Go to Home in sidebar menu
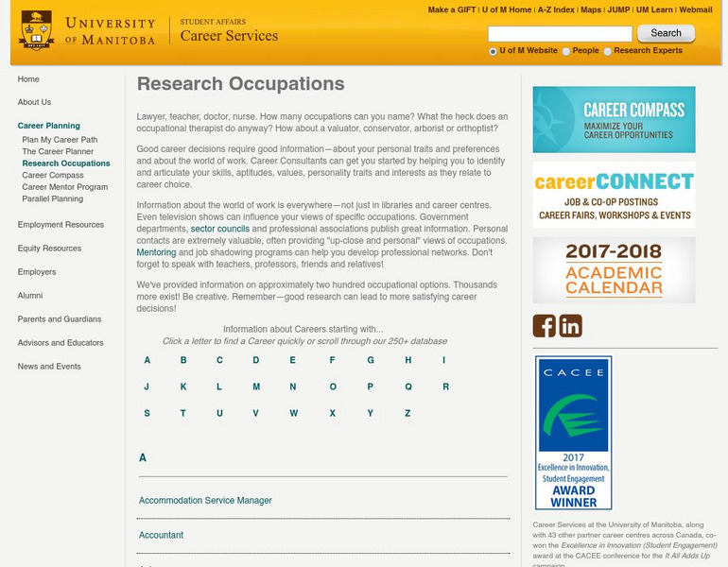The width and height of the screenshot is (728, 567). (x=28, y=79)
